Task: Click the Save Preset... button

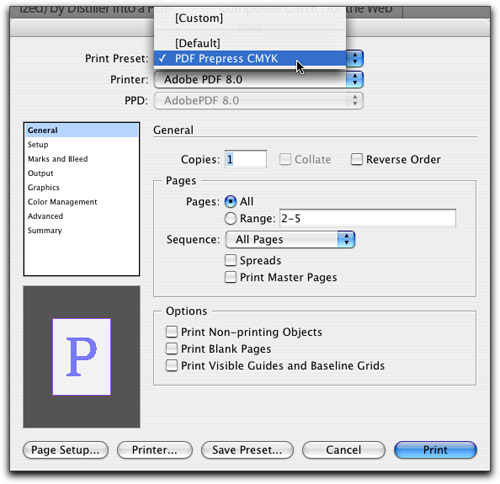Action: coord(247,450)
